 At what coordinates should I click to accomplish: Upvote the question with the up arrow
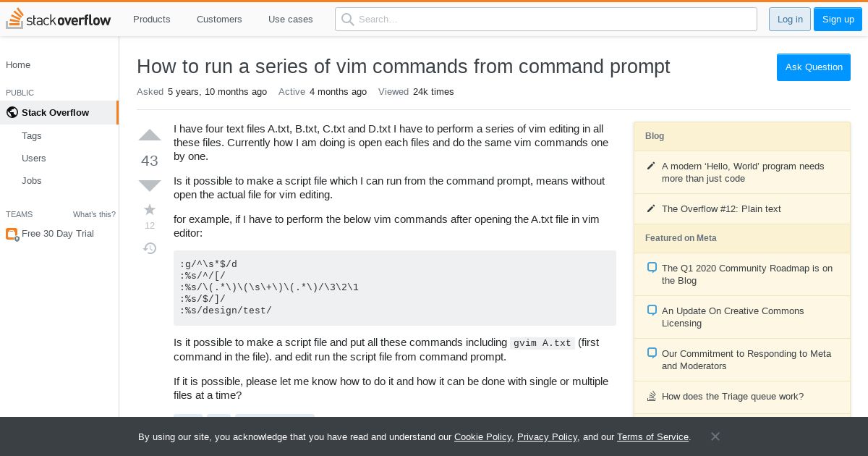coord(150,135)
